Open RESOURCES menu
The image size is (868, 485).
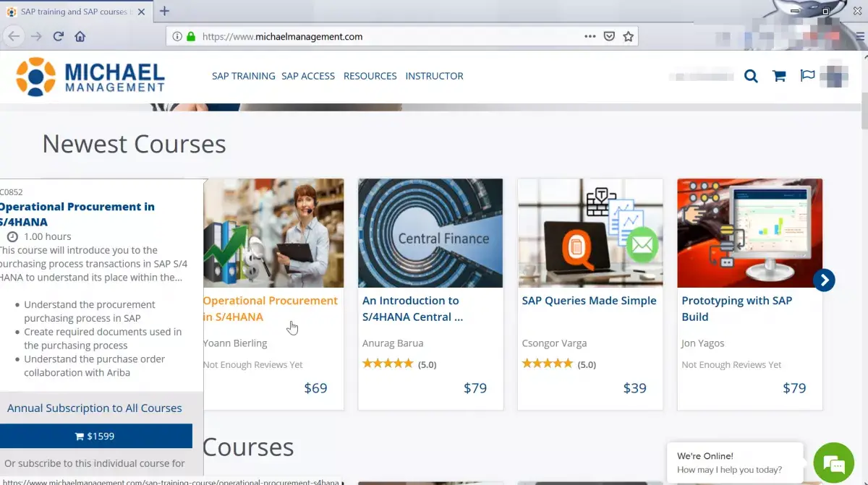tap(370, 76)
